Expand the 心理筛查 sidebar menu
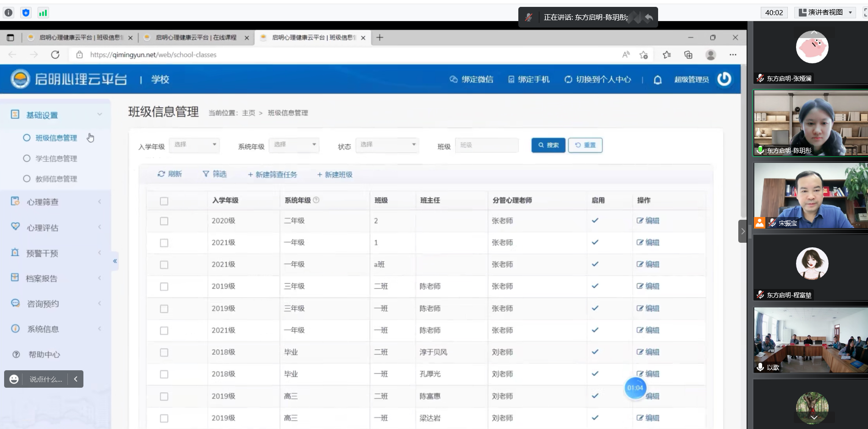Viewport: 868px width, 429px height. [x=43, y=202]
